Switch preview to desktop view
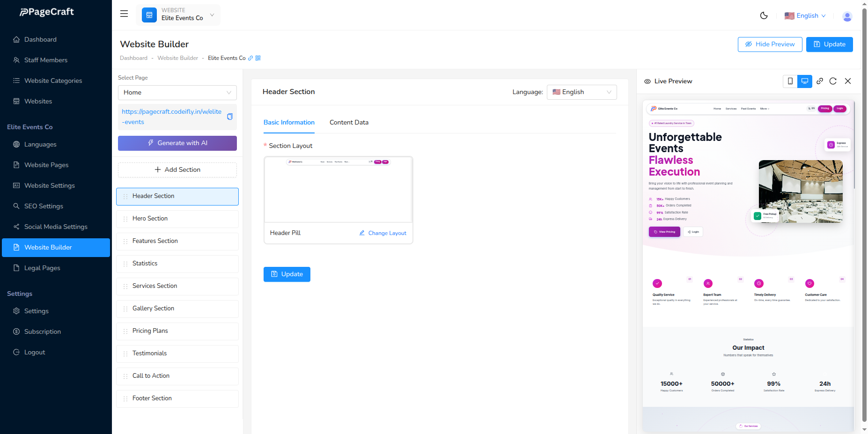Viewport: 868px width, 434px height. click(805, 81)
